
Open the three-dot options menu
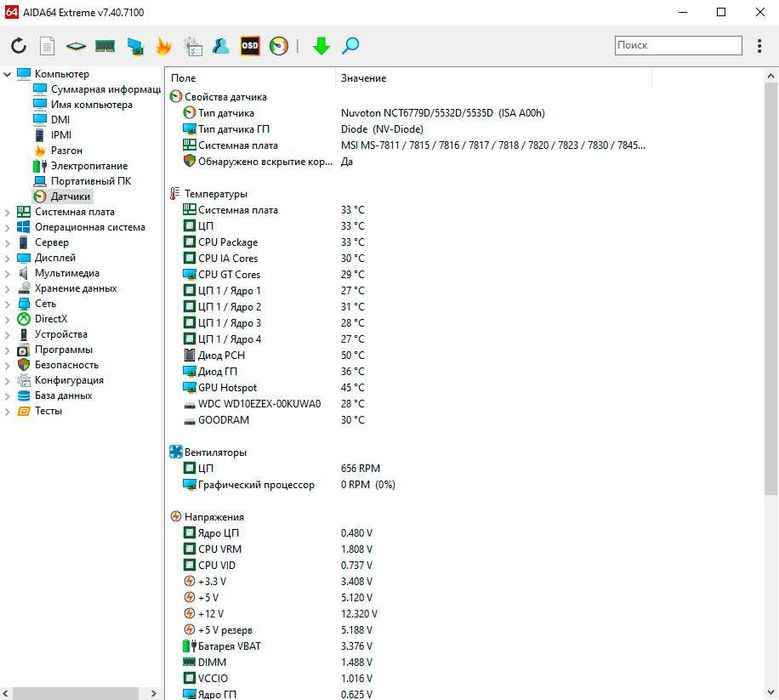point(759,46)
